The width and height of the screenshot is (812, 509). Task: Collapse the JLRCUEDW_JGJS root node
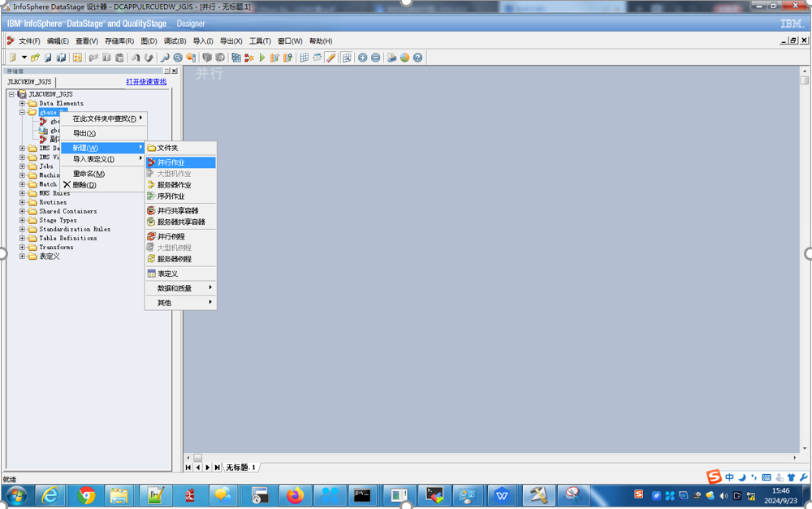coord(11,94)
